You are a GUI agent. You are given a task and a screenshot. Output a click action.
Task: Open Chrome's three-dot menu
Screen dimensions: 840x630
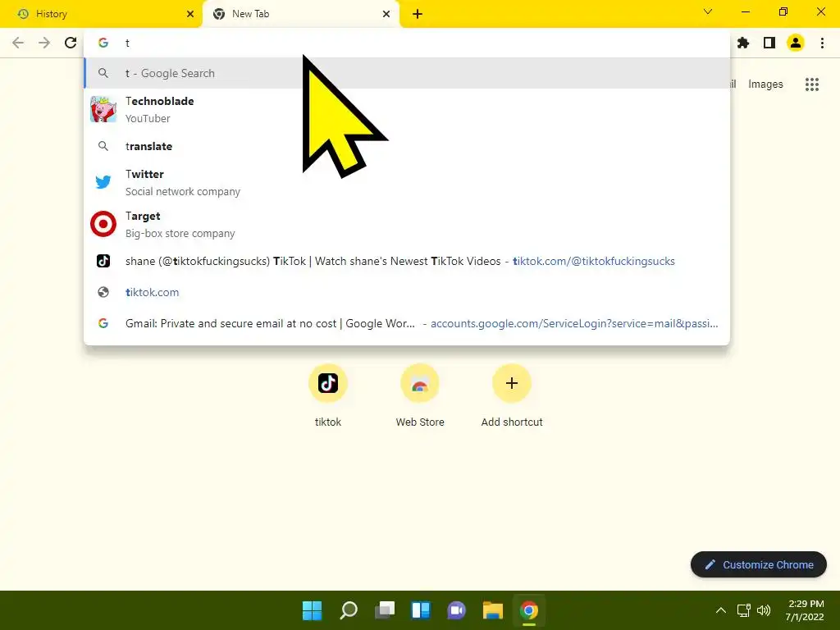(x=822, y=43)
